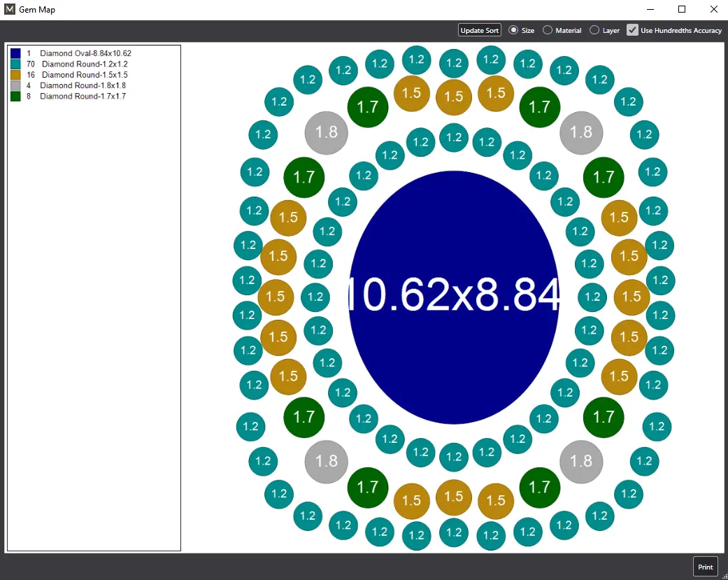This screenshot has height=580, width=728.
Task: Maximize the Gem Map window
Action: click(x=681, y=10)
